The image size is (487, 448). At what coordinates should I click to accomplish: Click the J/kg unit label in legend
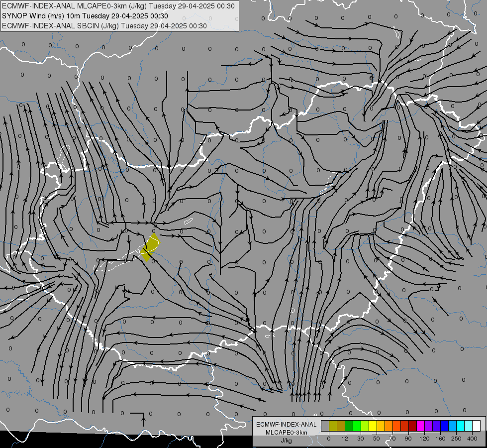(x=287, y=441)
